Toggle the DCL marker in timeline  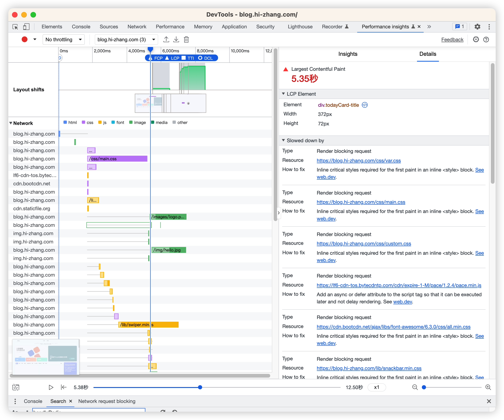click(206, 58)
